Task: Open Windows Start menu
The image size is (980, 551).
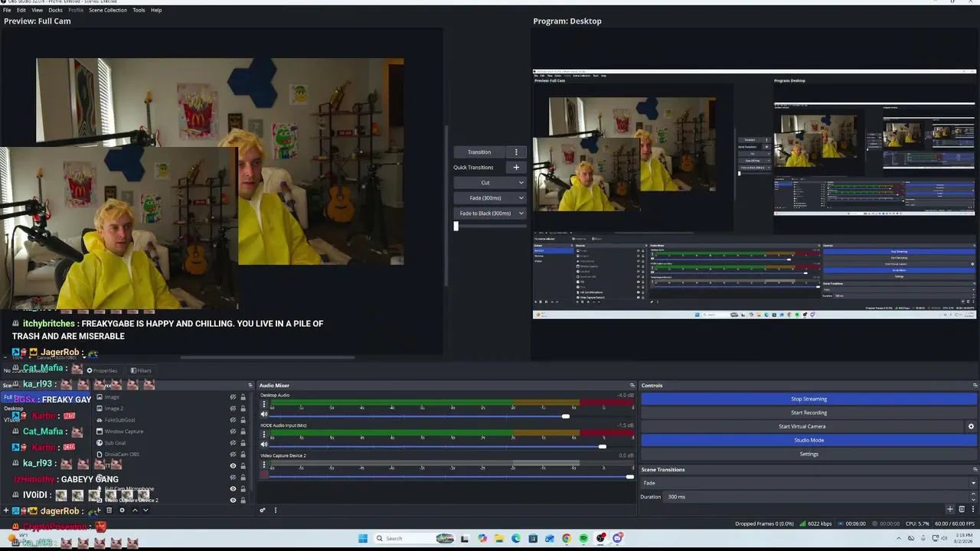Action: (x=363, y=539)
